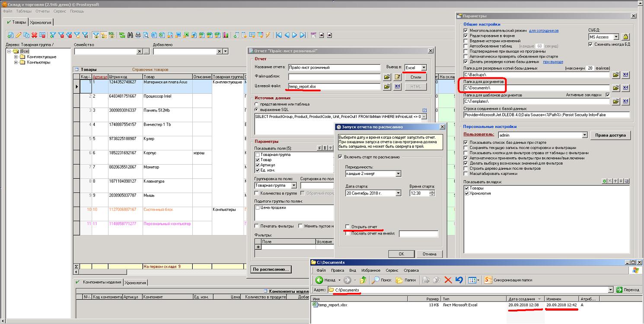Enable the 'Открыть отчет' checkbox
644x324 pixels.
348,226
